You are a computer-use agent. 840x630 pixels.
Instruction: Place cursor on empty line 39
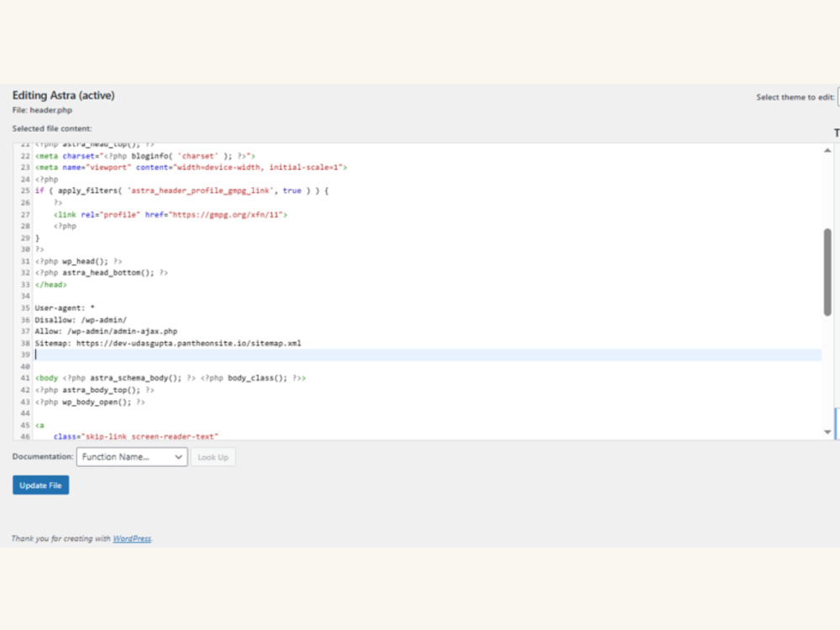pyautogui.click(x=428, y=354)
